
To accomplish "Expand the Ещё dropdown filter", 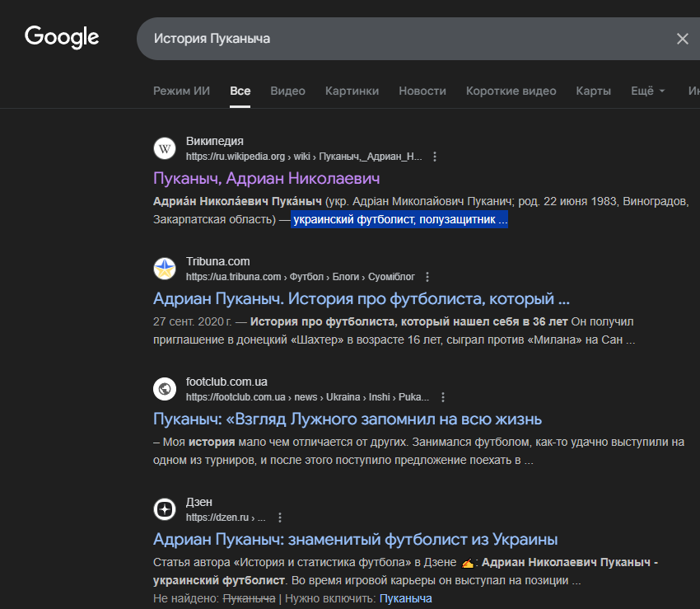I will click(x=647, y=91).
